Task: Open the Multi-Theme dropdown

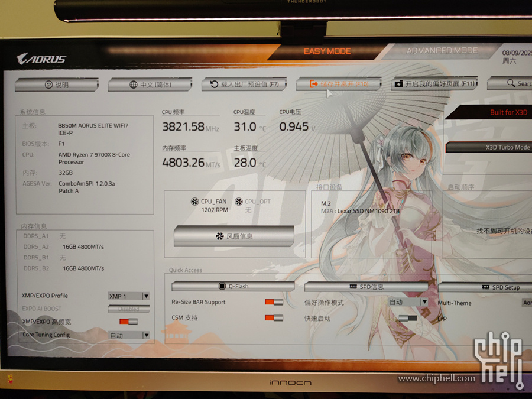Action: pos(527,303)
